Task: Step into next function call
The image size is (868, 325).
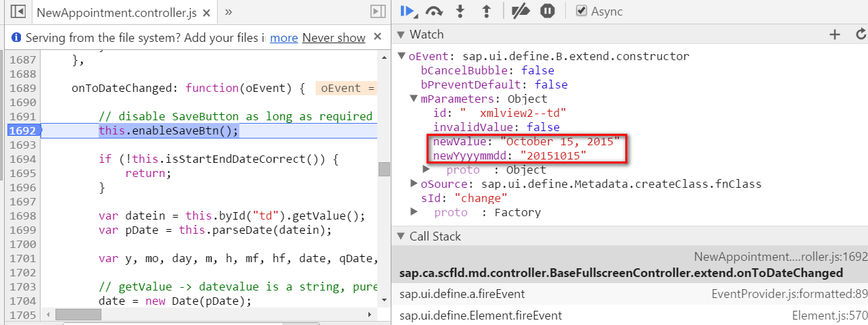Action: click(460, 11)
